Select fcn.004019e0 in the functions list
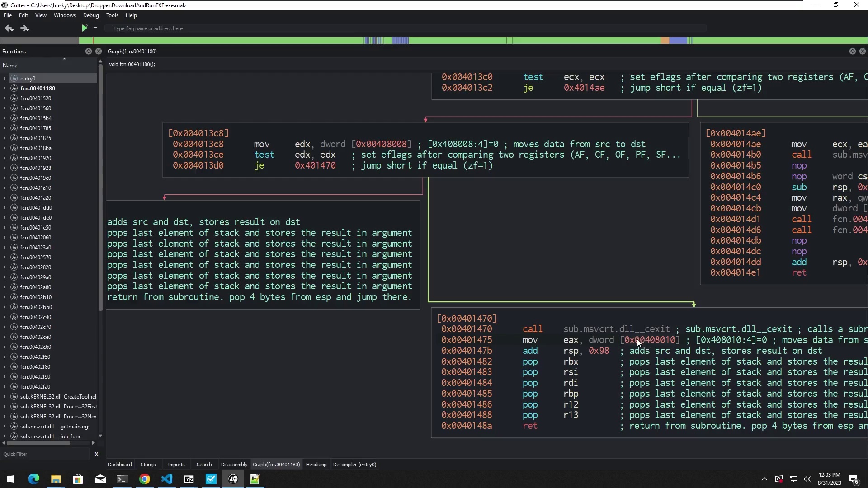Screen dimensions: 868x488 click(x=35, y=178)
